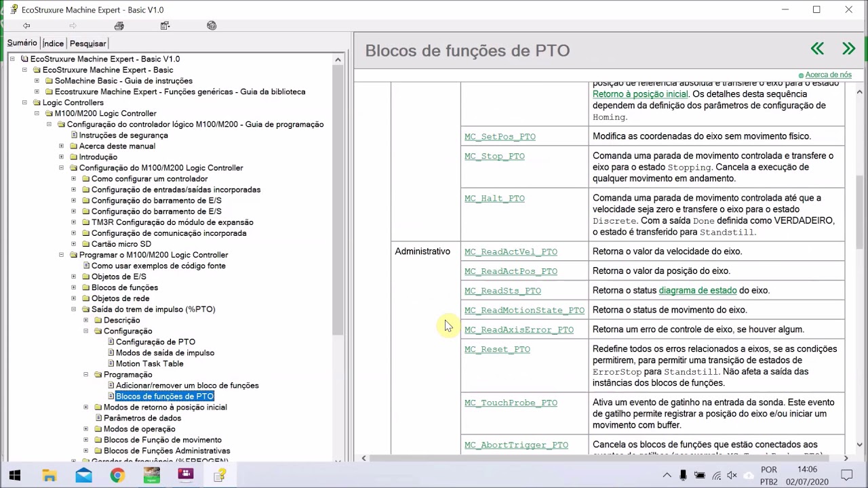Switch to the Índice tab

[53, 43]
